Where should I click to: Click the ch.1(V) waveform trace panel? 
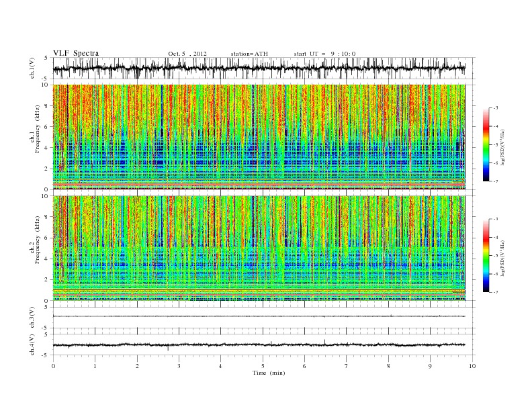coord(264,68)
